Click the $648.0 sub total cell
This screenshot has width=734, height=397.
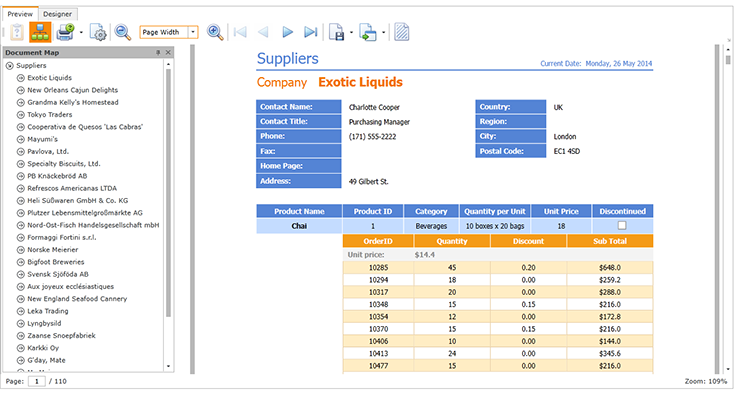[x=610, y=268]
